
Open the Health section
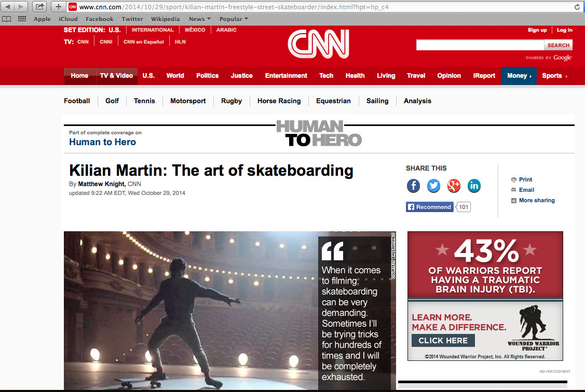tap(355, 76)
